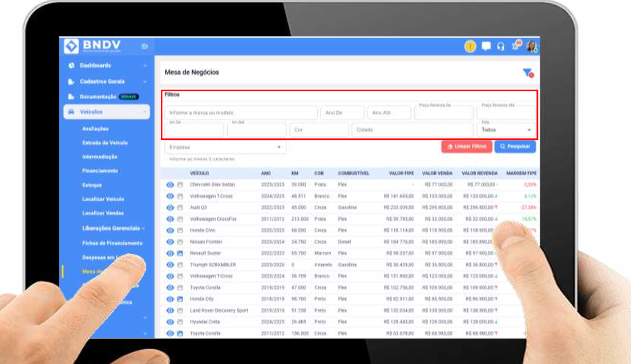Sort by VEÍCULO column header
The image size is (631, 364).
199,173
